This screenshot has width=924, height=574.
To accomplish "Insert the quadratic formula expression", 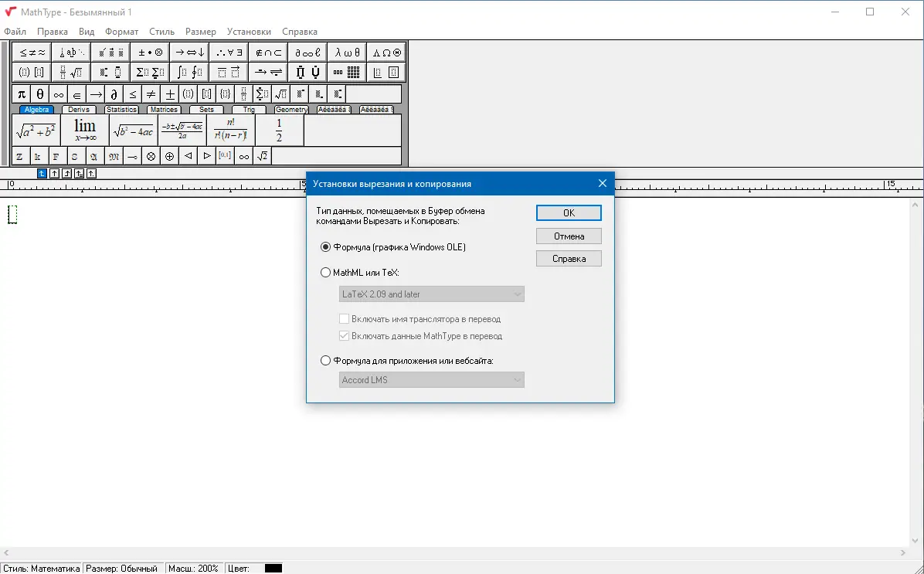I will 182,131.
